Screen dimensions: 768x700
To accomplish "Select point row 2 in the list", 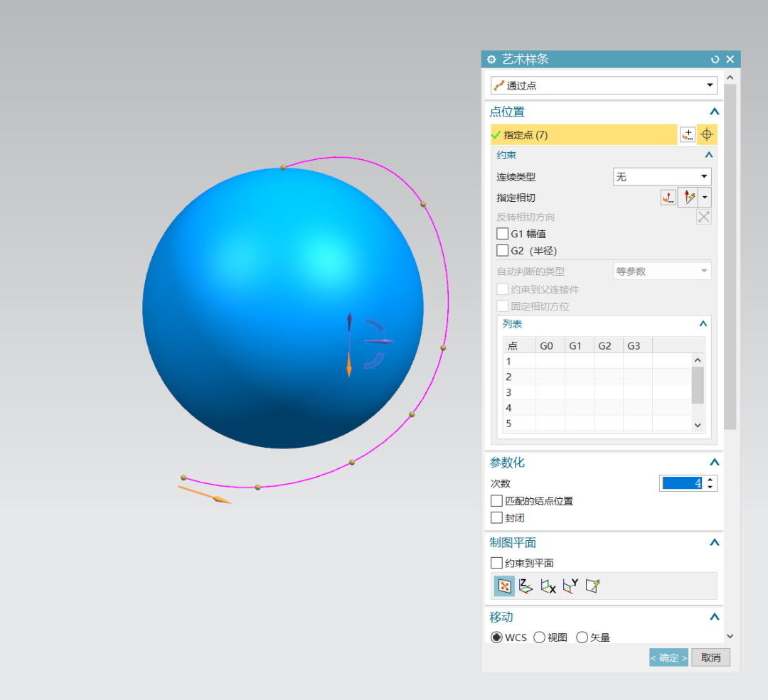I will [597, 377].
